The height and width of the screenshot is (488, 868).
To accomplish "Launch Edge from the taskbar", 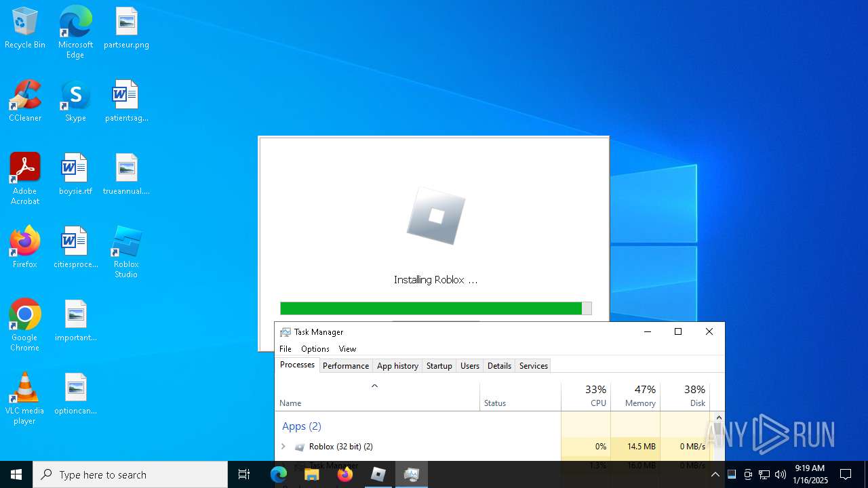I will (x=279, y=474).
